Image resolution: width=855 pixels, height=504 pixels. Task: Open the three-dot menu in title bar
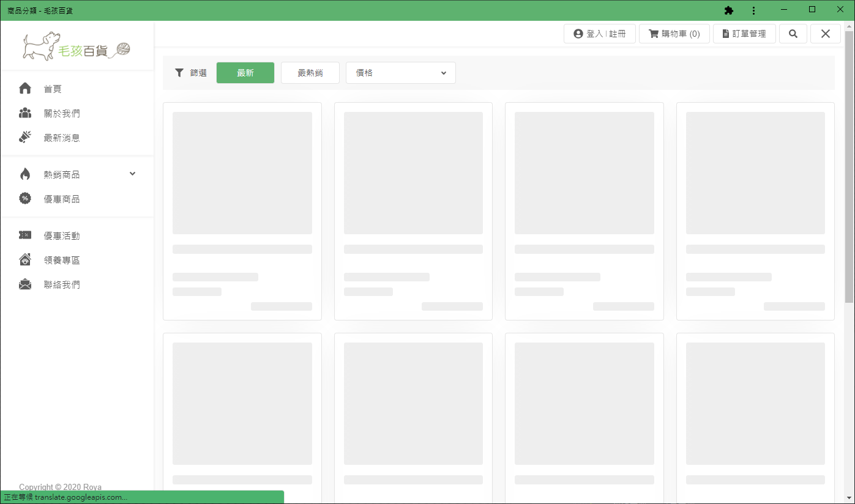(753, 10)
